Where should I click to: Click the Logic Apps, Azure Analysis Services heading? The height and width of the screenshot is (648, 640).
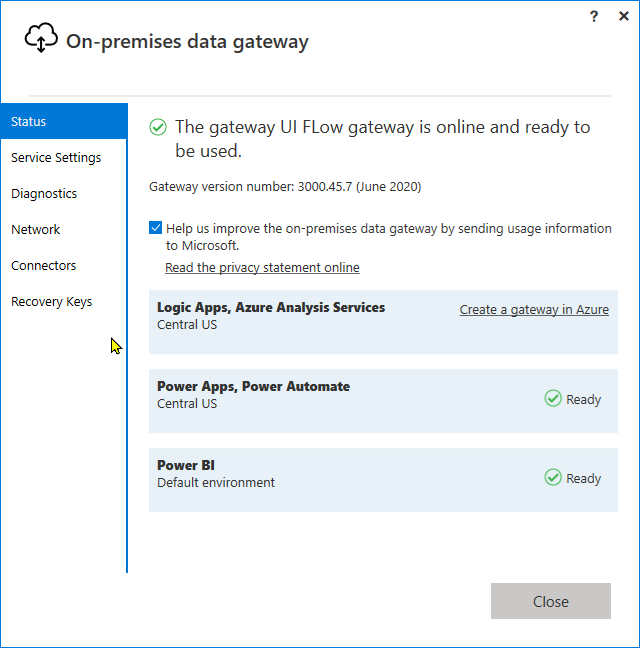tap(271, 307)
